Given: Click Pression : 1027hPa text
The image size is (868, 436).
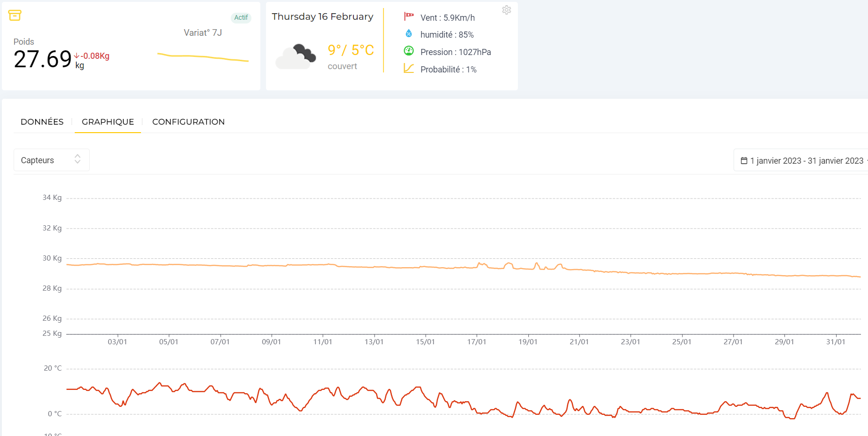Looking at the screenshot, I should [x=455, y=52].
